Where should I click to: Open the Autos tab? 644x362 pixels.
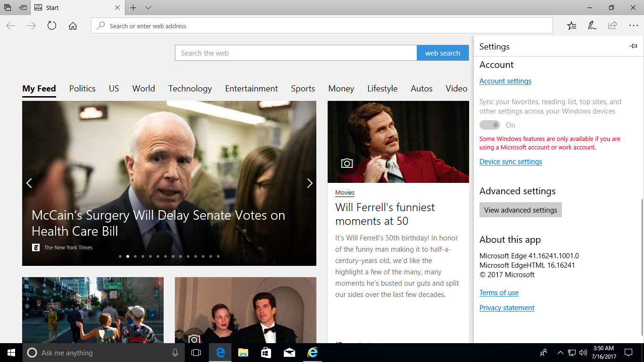pos(421,89)
